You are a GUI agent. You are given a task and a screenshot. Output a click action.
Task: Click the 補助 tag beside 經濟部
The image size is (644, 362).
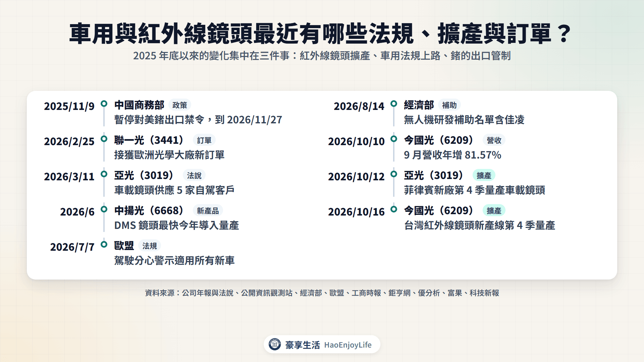coord(449,105)
